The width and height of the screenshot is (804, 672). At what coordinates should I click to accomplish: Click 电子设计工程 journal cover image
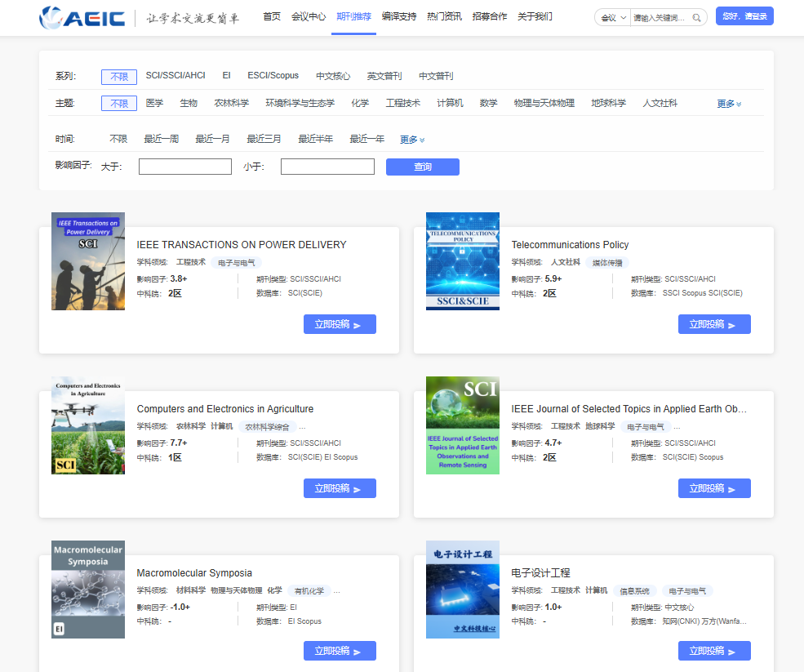pos(463,589)
